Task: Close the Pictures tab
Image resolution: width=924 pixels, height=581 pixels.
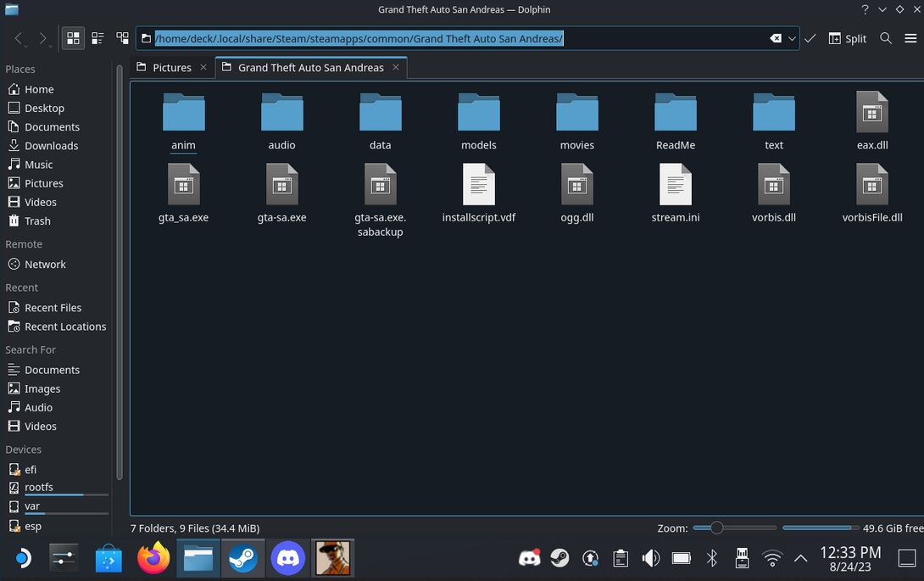Action: [x=203, y=67]
